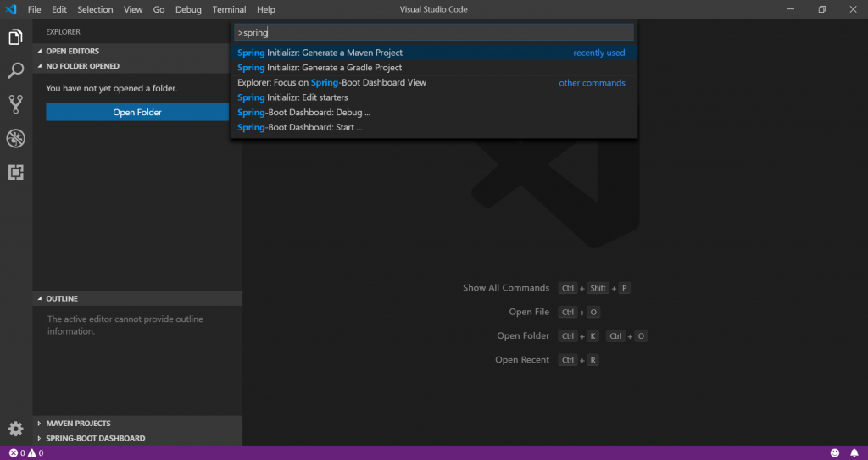Open the File menu
The image size is (868, 460).
pos(34,9)
